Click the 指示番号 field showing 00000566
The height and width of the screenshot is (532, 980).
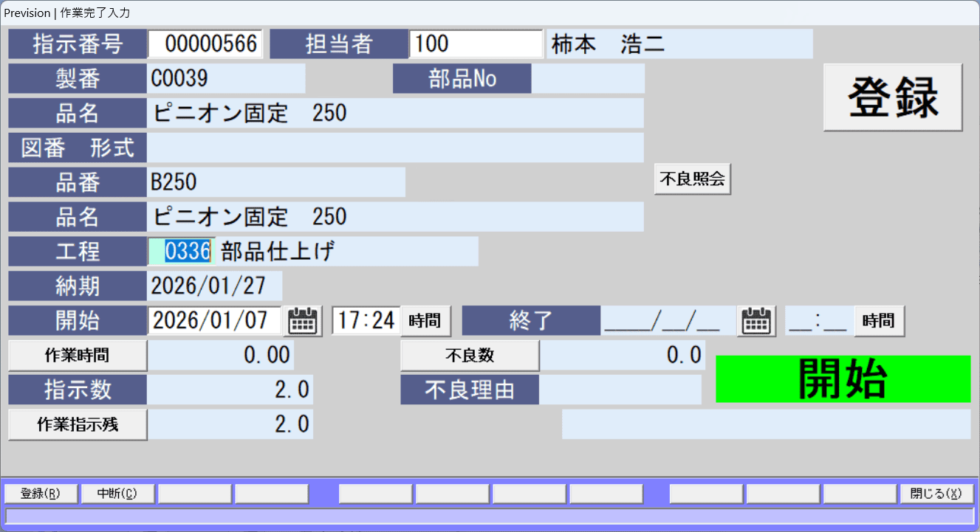205,44
